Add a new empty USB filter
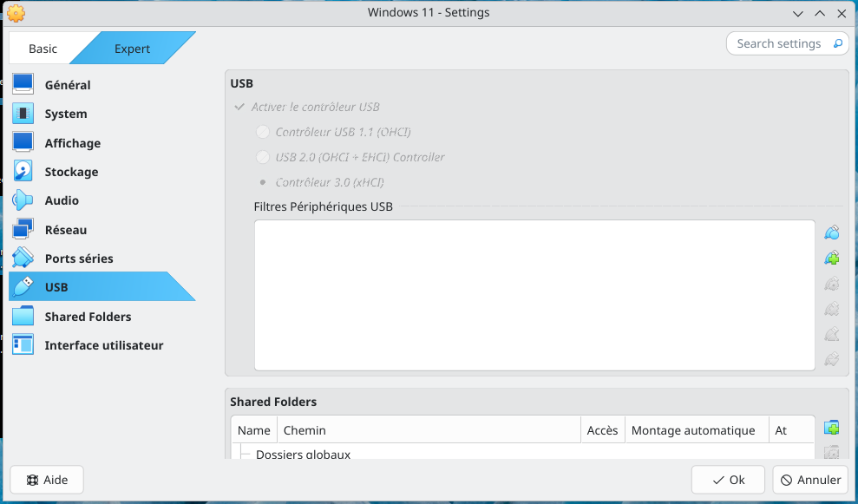858x504 pixels. tap(831, 232)
